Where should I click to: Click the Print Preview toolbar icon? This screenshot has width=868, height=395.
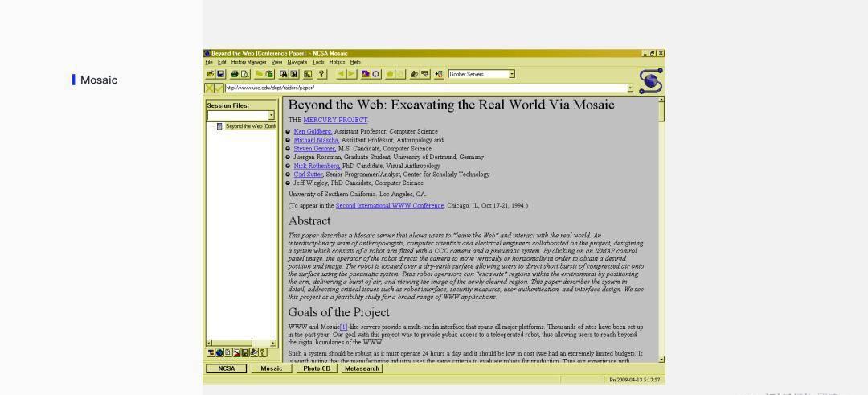tap(245, 74)
